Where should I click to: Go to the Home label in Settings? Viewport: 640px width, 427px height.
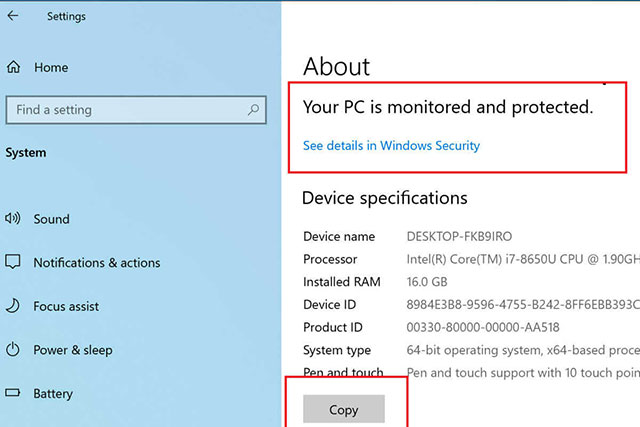[x=51, y=67]
